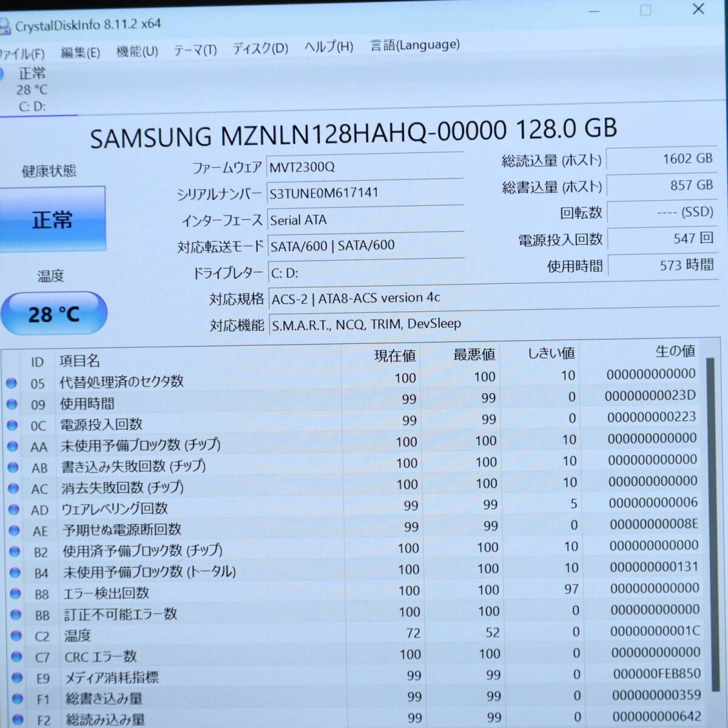Select the C: D: drive tab
The width and height of the screenshot is (728, 728).
[x=33, y=90]
